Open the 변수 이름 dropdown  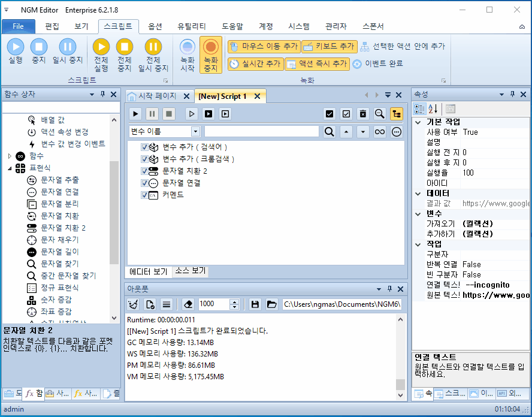(195, 131)
